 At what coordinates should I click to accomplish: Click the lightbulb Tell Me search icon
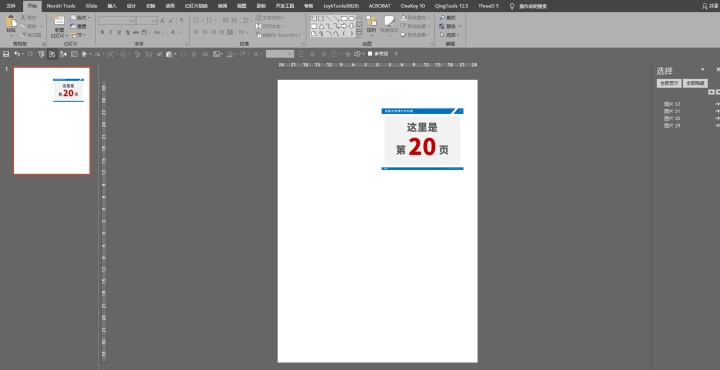[512, 6]
